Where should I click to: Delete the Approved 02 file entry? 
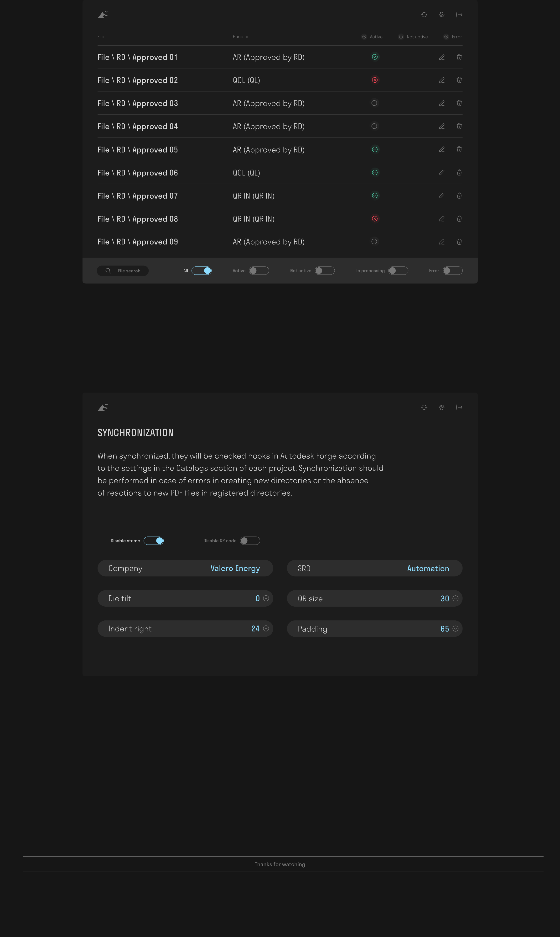coord(459,80)
